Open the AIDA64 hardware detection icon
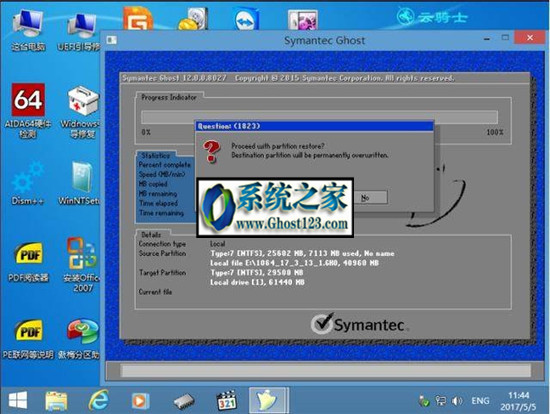 [28, 110]
